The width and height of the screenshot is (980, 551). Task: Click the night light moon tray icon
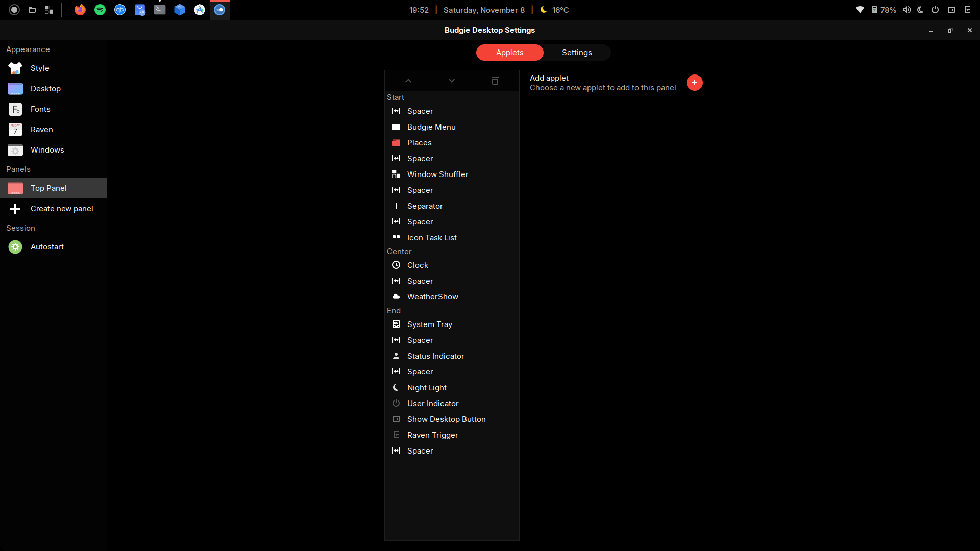pos(920,10)
